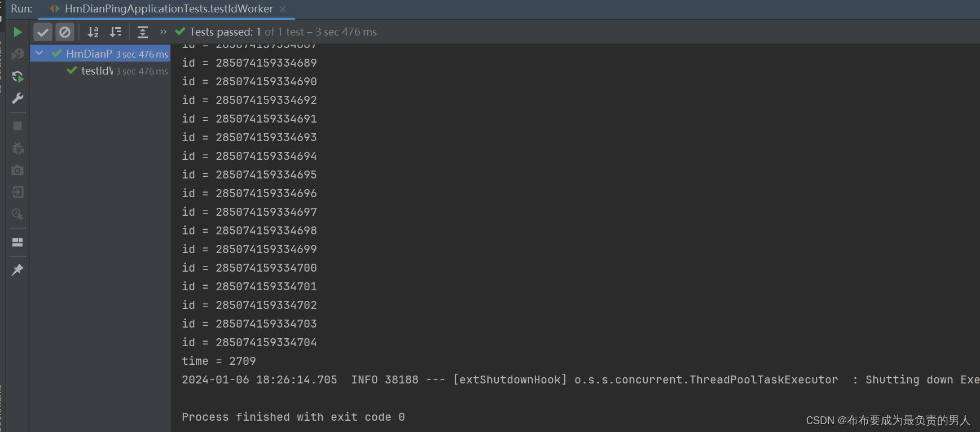Click the green checkmark beside testIdW
980x432 pixels.
coord(72,70)
